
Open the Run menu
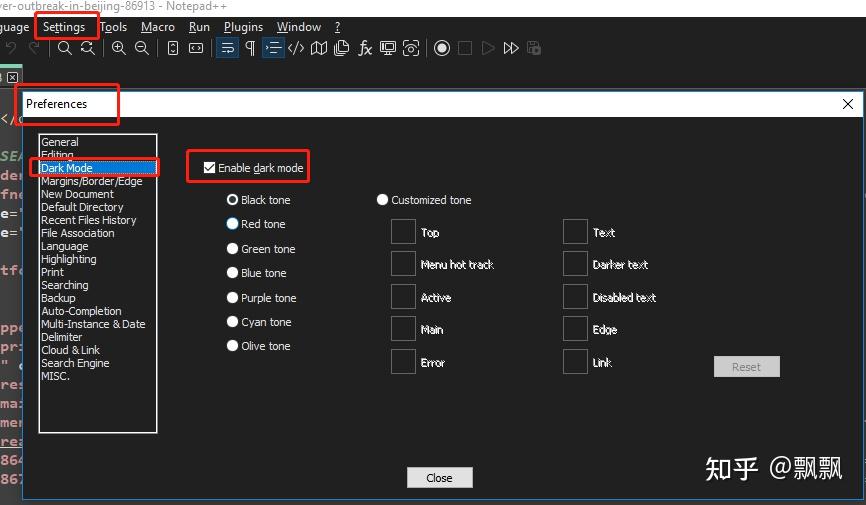tap(199, 27)
